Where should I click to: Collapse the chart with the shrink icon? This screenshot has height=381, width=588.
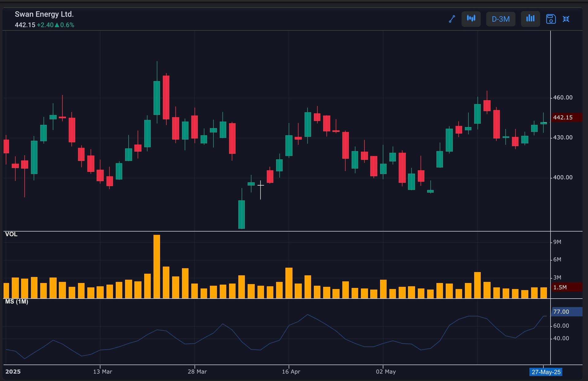tap(566, 19)
